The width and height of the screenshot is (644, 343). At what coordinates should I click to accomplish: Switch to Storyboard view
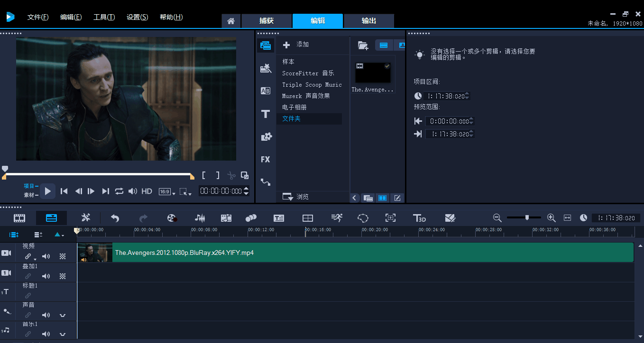[x=19, y=218]
